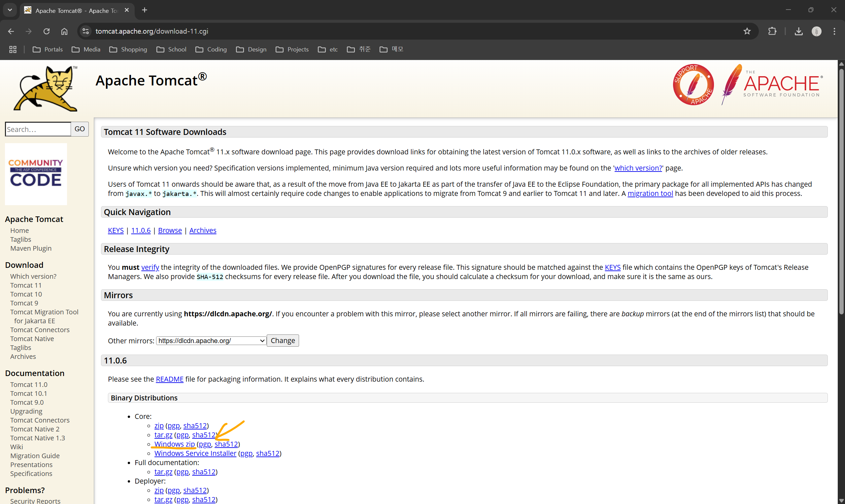The height and width of the screenshot is (504, 845).
Task: Click the site information icon in address bar
Action: point(85,31)
